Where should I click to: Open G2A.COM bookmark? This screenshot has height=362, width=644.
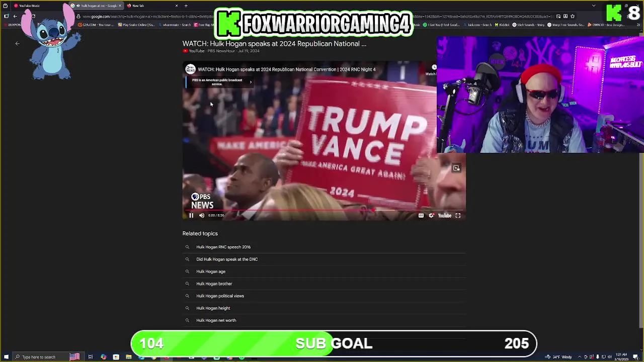click(96, 25)
